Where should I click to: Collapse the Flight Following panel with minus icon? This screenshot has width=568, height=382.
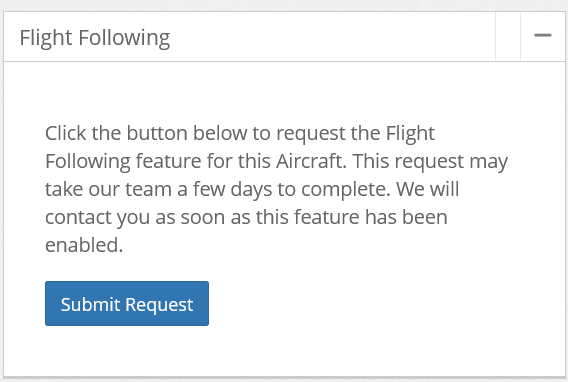tap(543, 35)
